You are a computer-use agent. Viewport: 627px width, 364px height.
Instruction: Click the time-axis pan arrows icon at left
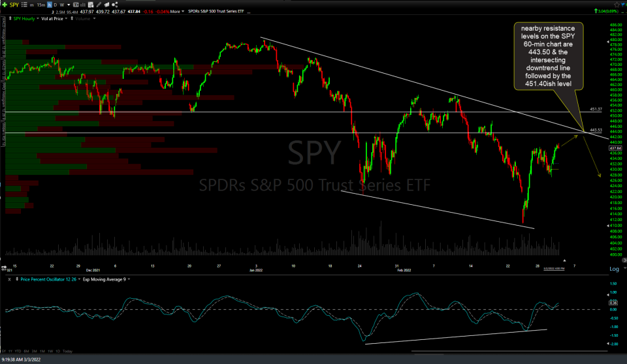(x=4, y=267)
